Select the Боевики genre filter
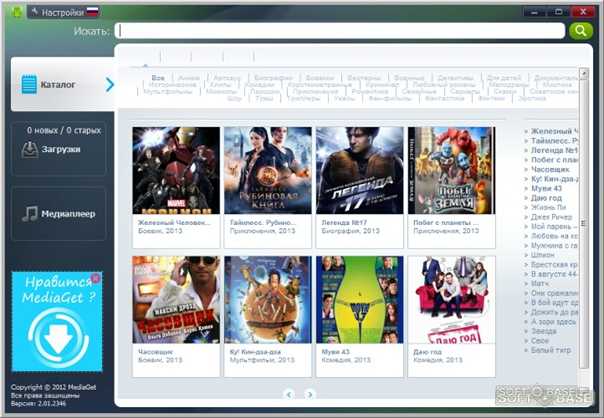This screenshot has width=604, height=418. (x=319, y=78)
